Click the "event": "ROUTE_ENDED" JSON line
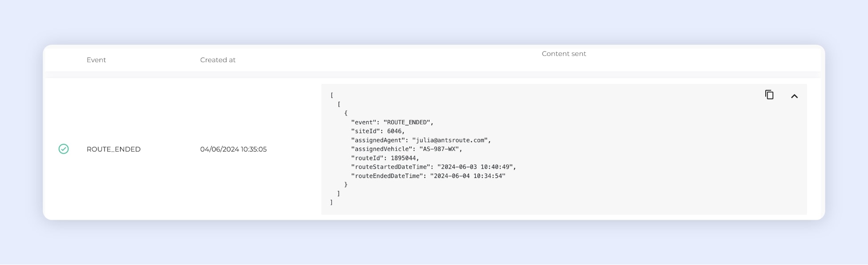This screenshot has height=265, width=868. (392, 122)
